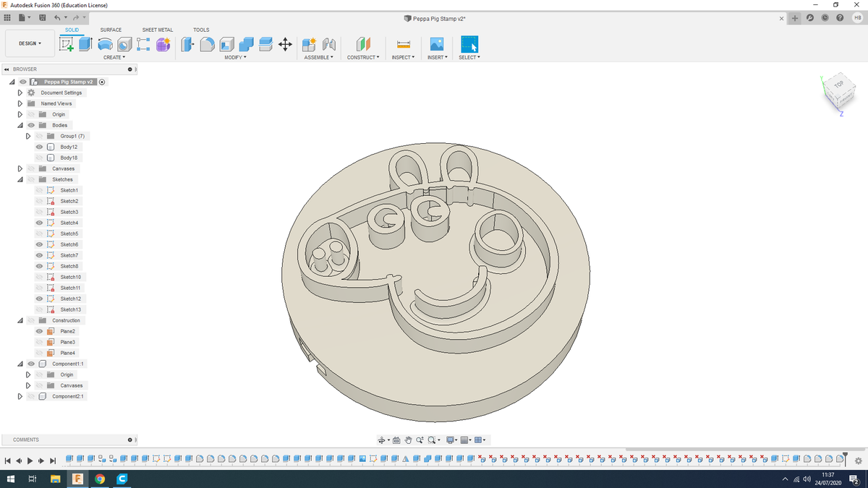
Task: Play the timeline
Action: tap(30, 461)
